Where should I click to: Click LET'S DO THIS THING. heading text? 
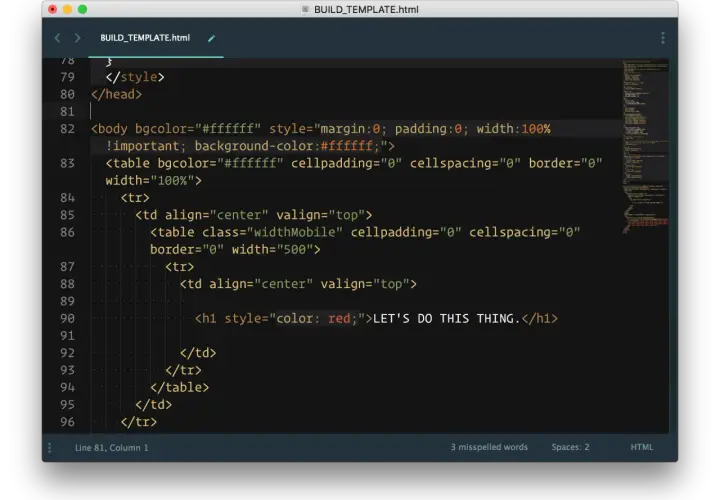point(446,319)
